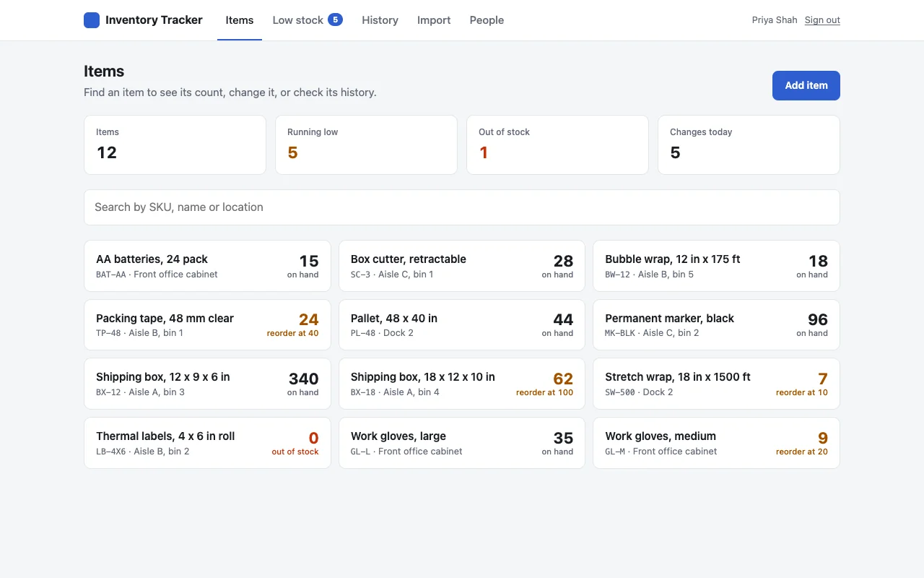Open Shipping box, 12 x 9 x 6 in
This screenshot has width=924, height=578.
click(207, 384)
